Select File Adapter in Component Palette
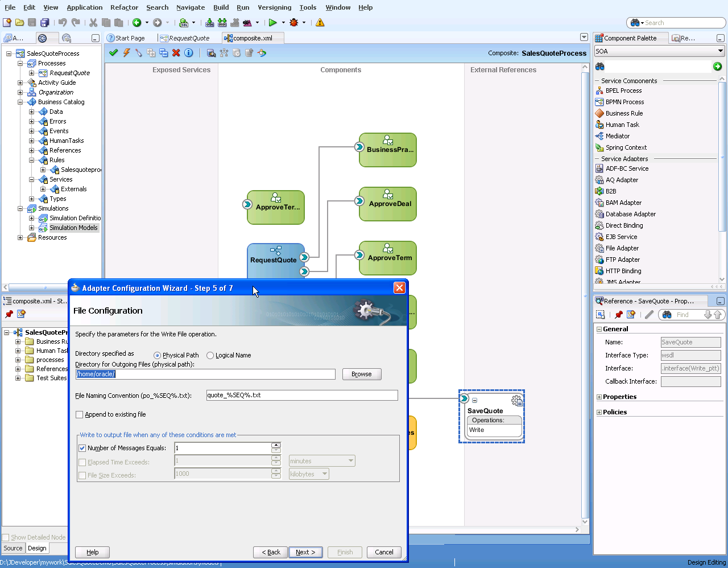Image resolution: width=728 pixels, height=568 pixels. 622,248
